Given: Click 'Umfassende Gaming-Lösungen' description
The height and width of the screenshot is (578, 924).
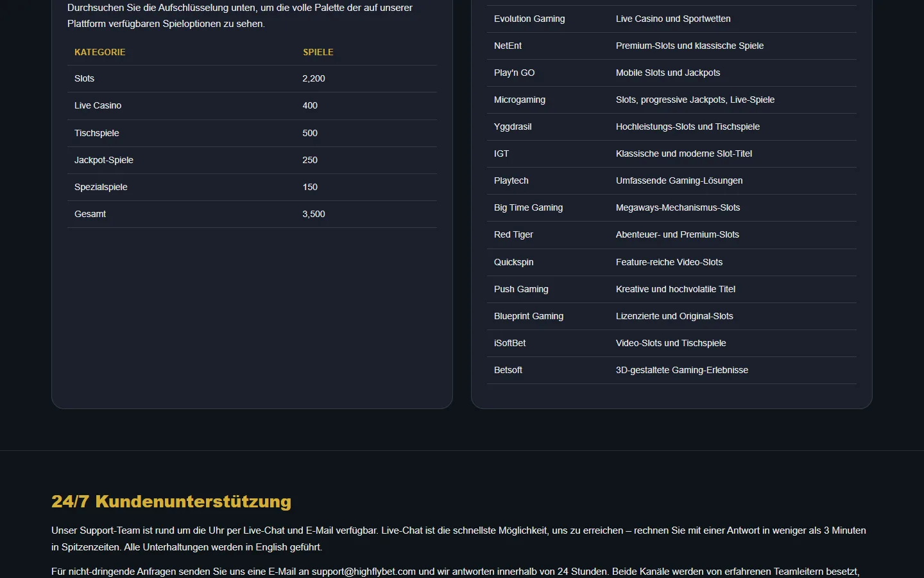Looking at the screenshot, I should [x=679, y=180].
